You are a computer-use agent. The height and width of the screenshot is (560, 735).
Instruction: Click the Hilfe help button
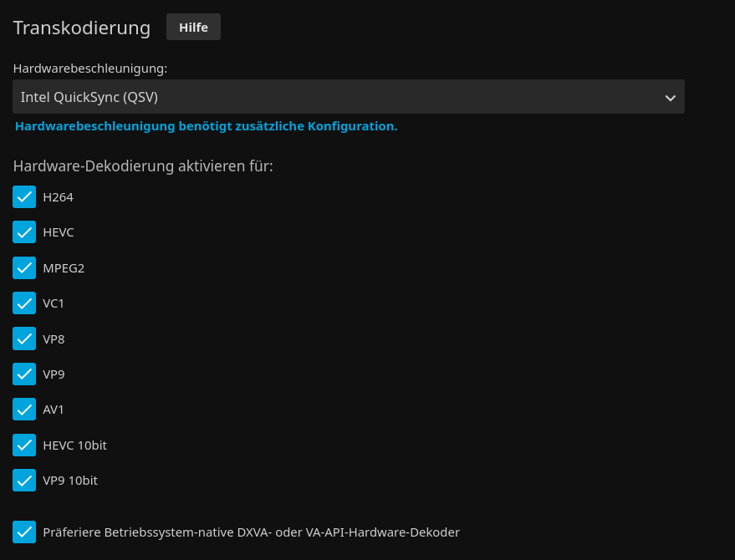coord(193,27)
